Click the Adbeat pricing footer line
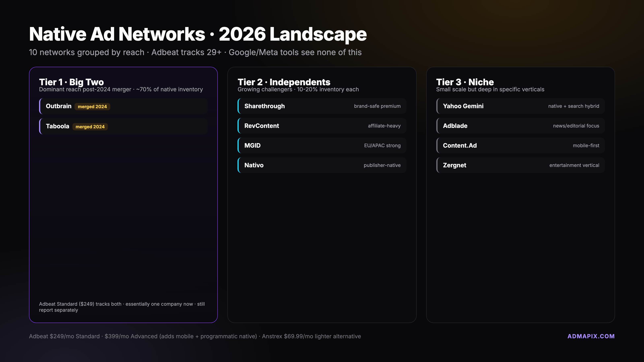The width and height of the screenshot is (644, 362). pyautogui.click(x=195, y=336)
